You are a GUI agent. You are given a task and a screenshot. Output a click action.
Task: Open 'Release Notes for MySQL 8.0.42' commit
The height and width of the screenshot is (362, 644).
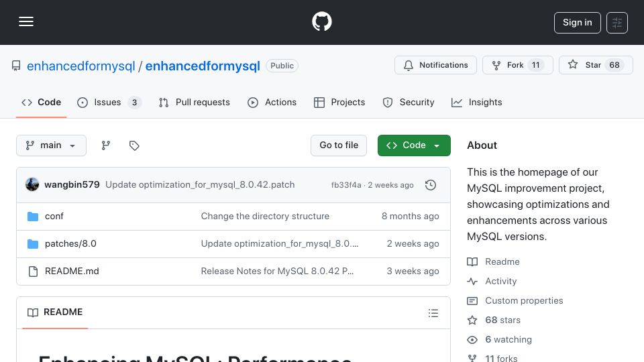[277, 271]
